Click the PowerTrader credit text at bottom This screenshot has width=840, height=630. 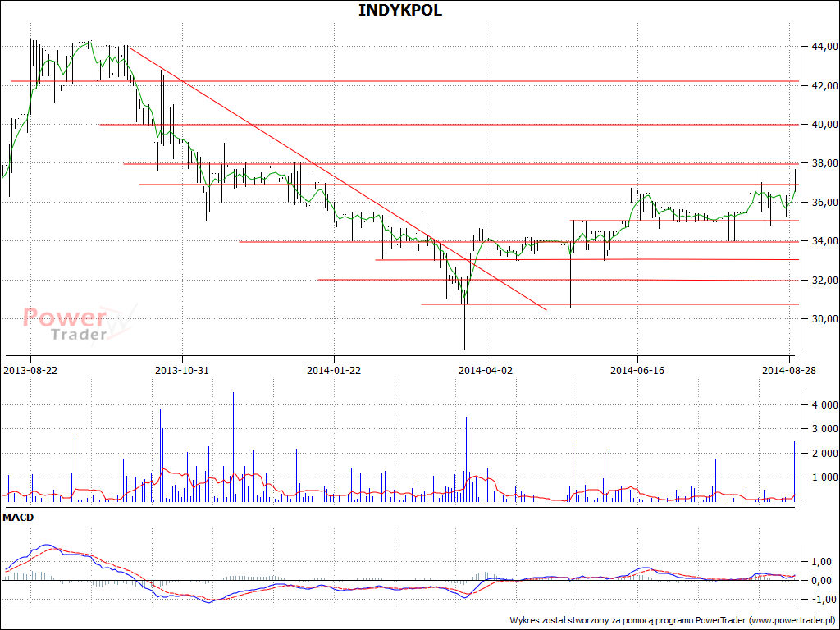(x=673, y=621)
